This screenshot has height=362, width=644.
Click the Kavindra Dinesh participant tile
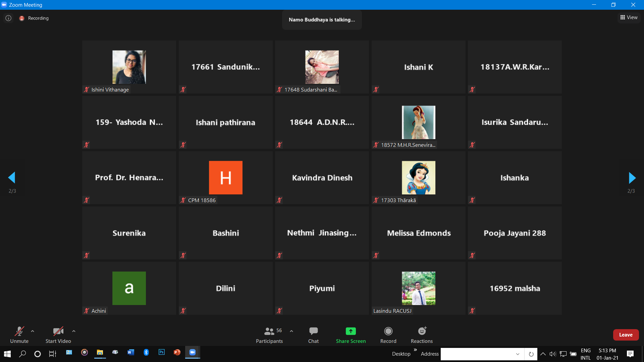[322, 178]
